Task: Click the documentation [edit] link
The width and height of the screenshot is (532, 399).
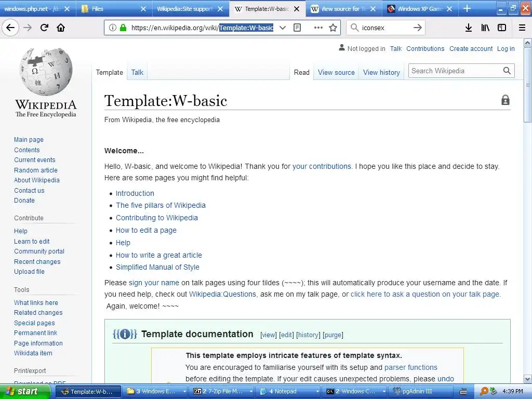Action: tap(286, 335)
